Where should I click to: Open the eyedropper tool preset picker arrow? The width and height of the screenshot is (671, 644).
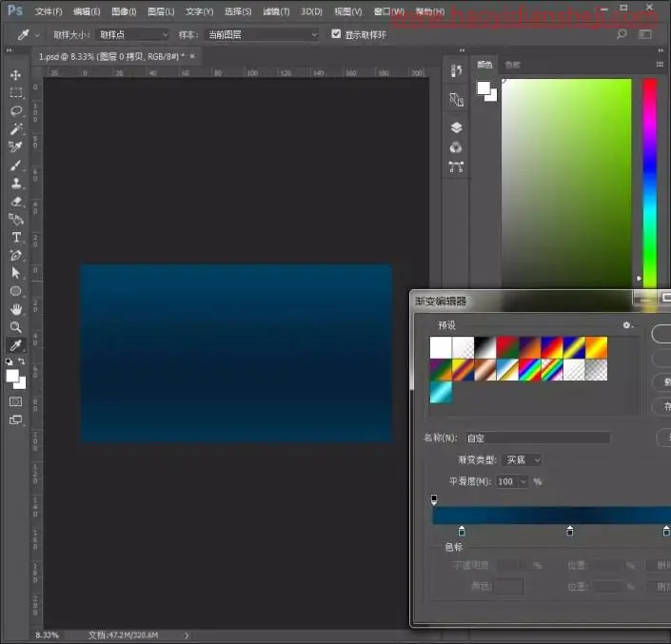point(37,35)
